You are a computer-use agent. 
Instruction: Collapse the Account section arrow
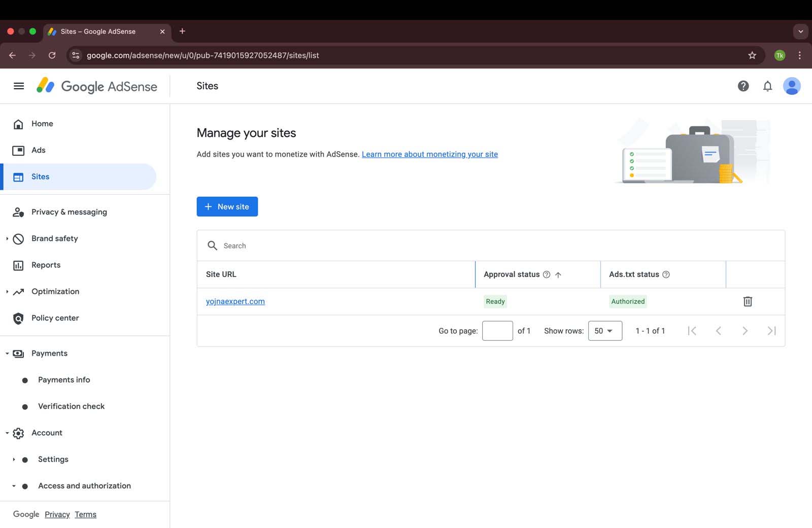tap(7, 433)
